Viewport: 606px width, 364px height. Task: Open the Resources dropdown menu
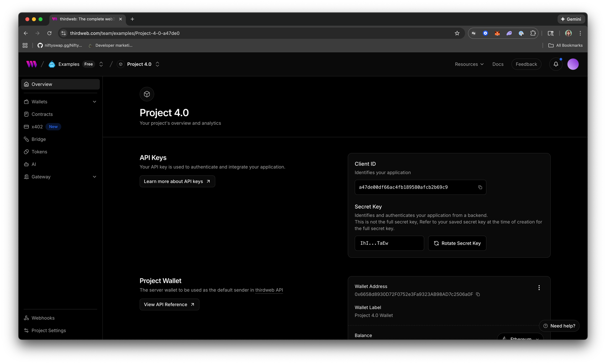point(469,64)
